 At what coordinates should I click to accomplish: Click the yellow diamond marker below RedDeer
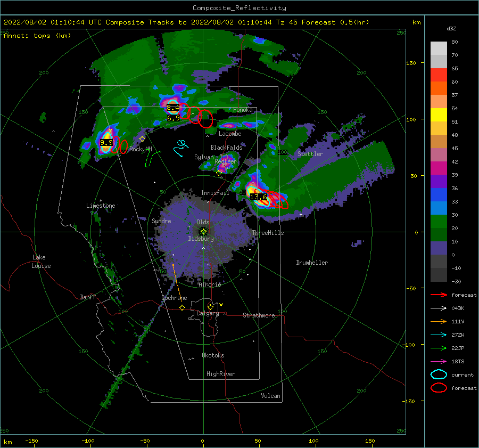tap(219, 173)
